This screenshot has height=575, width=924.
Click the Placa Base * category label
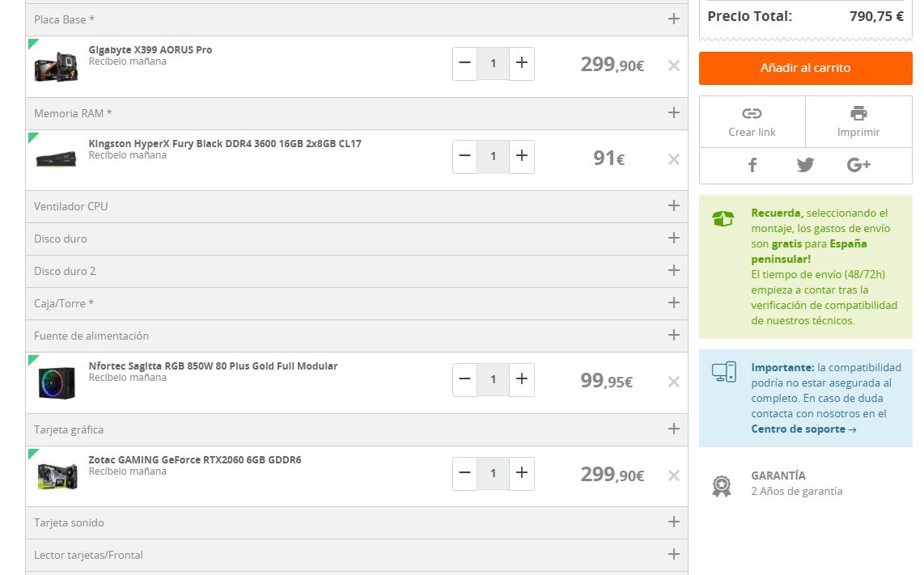click(x=64, y=19)
